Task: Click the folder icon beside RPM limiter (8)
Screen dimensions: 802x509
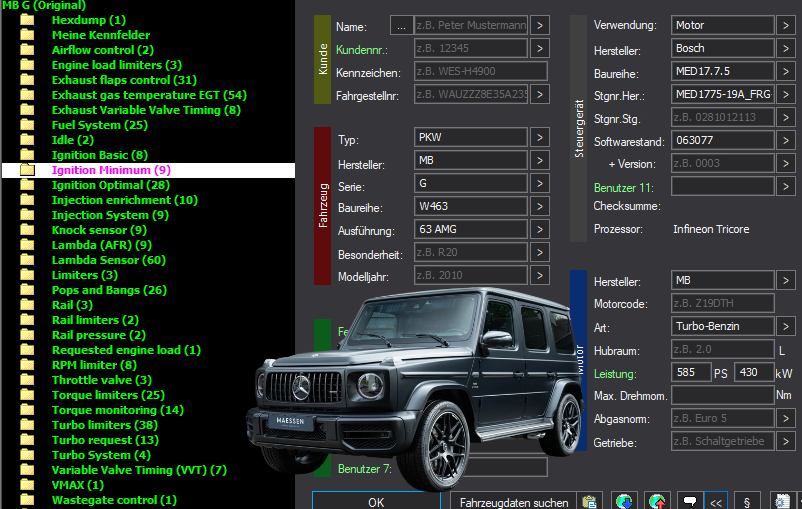Action: [27, 365]
